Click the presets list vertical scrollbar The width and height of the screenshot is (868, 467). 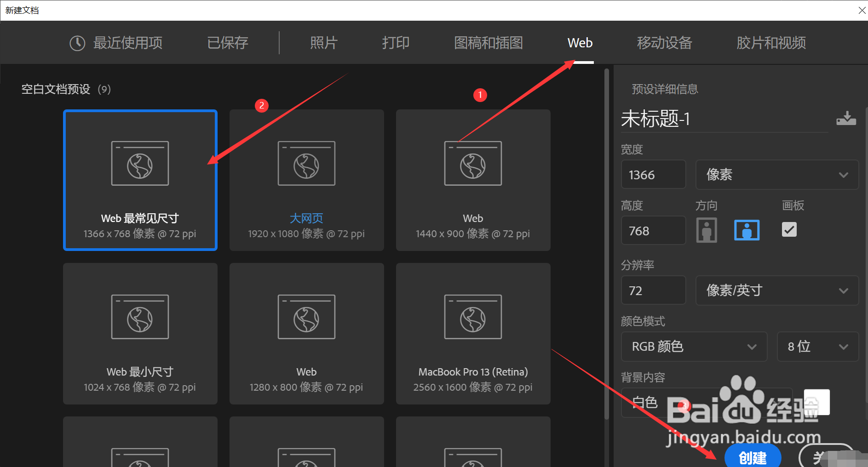607,244
